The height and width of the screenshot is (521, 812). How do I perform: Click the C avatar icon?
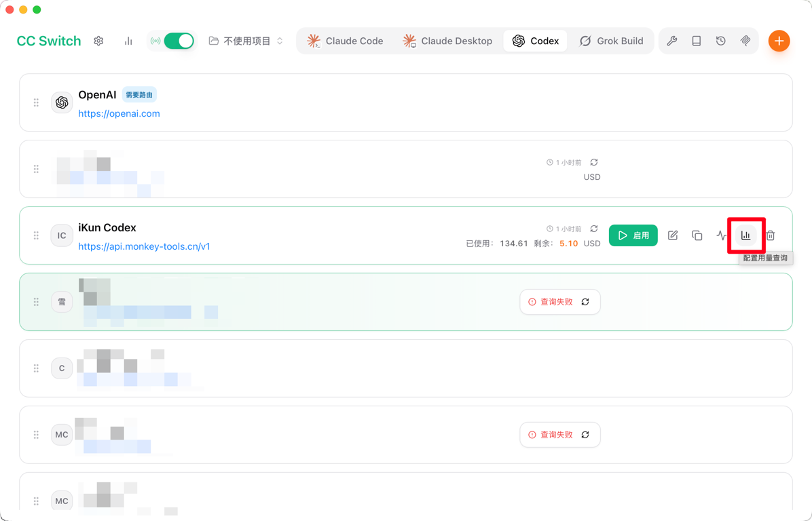[x=62, y=368]
